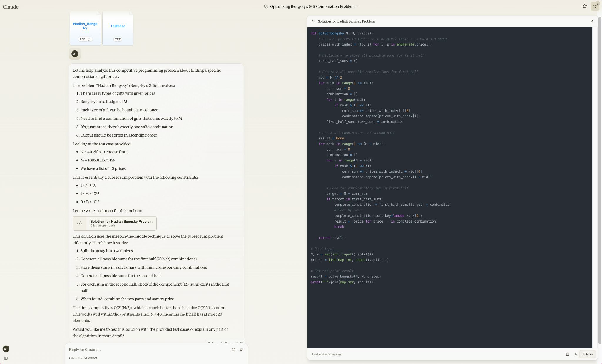
Task: Copy artifact code to clipboard
Action: [567, 354]
